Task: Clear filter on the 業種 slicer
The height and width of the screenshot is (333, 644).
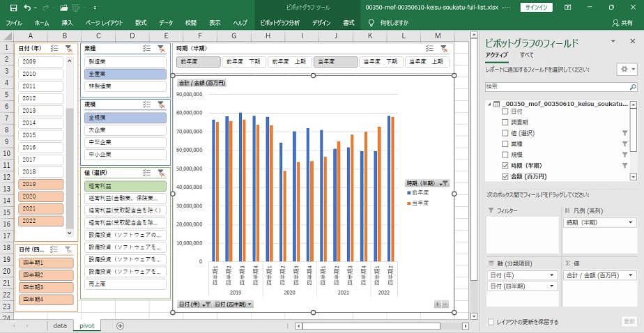Action: coord(161,48)
